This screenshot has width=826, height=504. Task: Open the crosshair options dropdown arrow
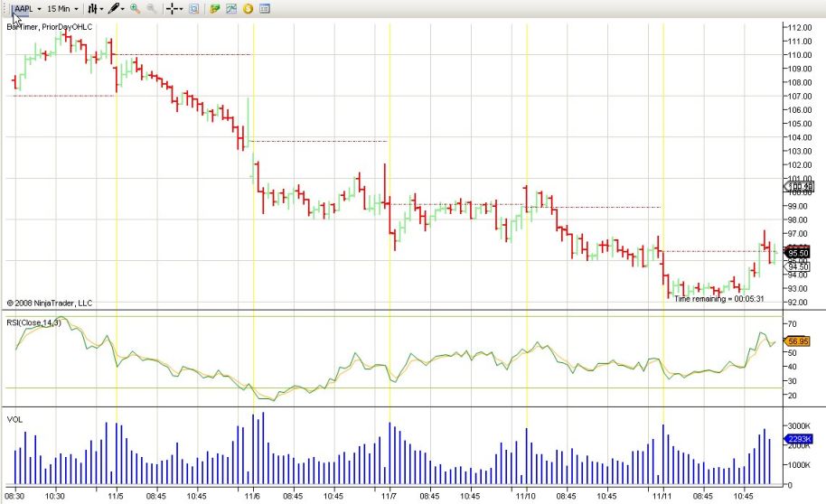click(x=182, y=9)
